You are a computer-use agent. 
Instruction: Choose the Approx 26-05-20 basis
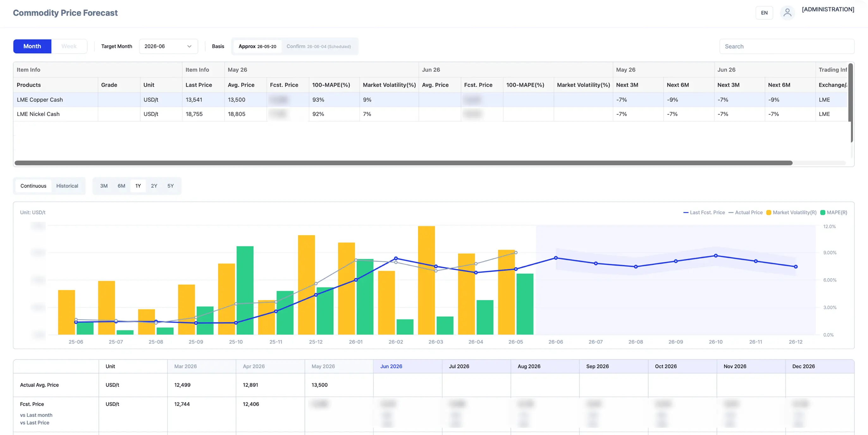pyautogui.click(x=257, y=46)
